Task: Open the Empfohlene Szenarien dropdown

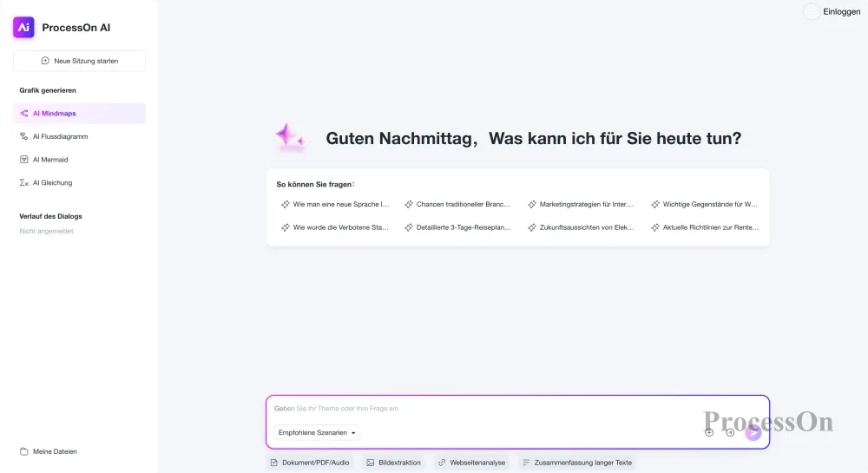Action: (317, 432)
